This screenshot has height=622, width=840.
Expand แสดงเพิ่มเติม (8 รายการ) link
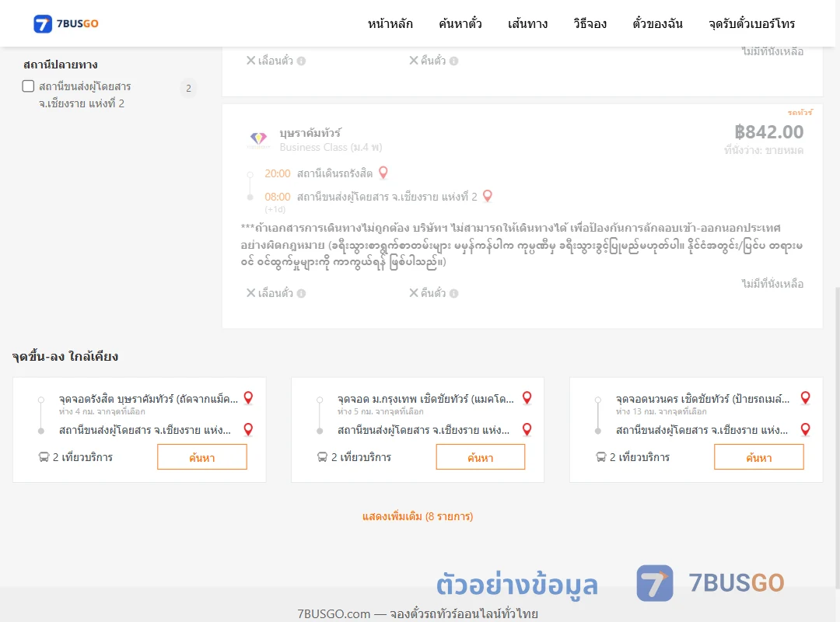(418, 516)
